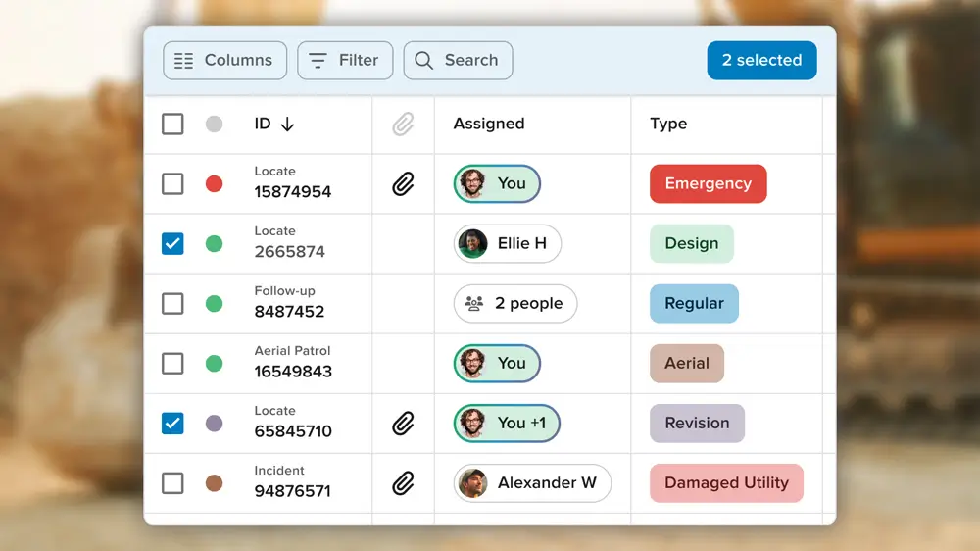Click the grid icon in Columns button
This screenshot has height=551, width=980.
tap(184, 61)
